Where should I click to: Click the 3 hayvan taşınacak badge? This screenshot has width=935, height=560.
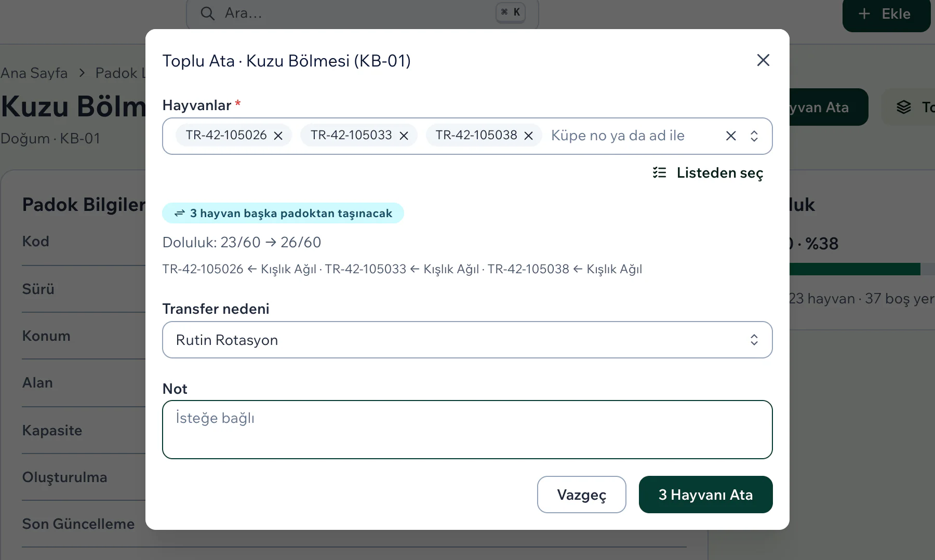point(283,213)
